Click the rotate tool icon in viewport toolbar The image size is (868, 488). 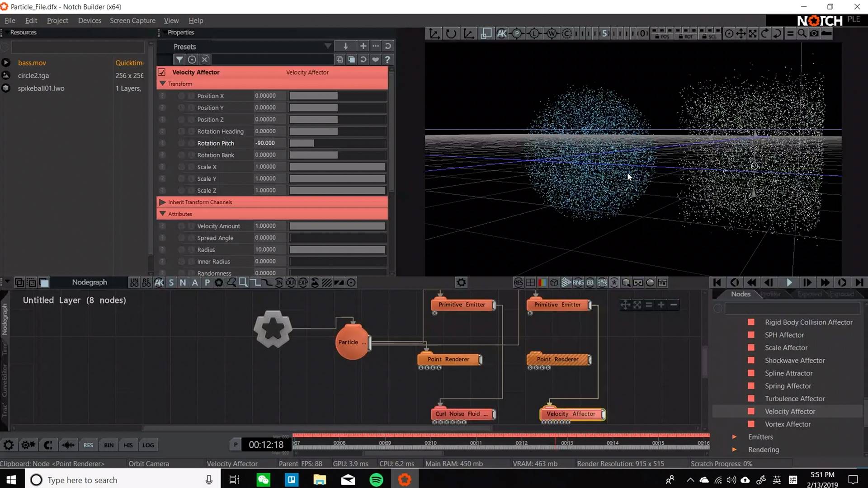click(x=451, y=33)
